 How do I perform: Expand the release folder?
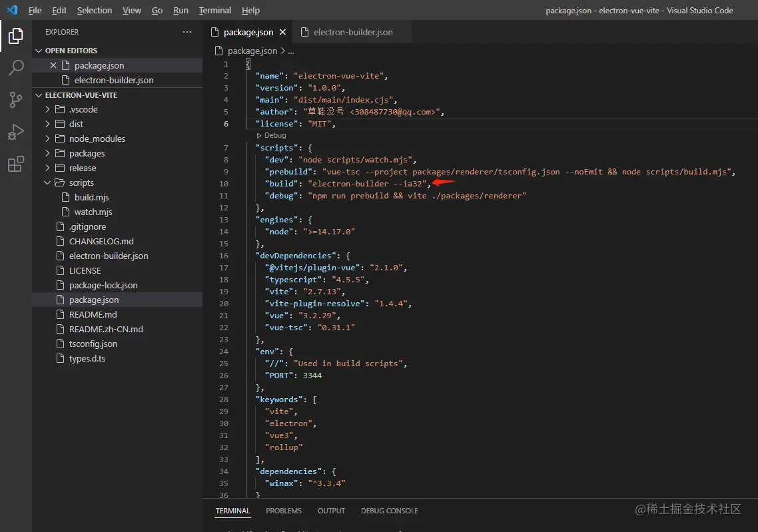tap(117, 168)
